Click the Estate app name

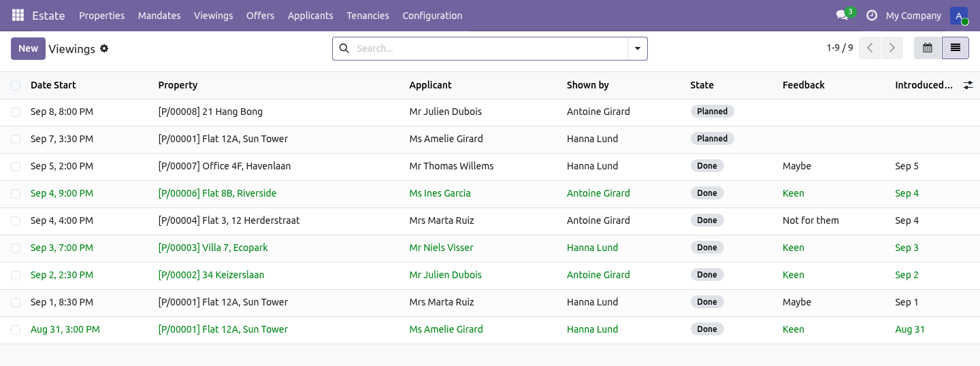click(x=48, y=16)
